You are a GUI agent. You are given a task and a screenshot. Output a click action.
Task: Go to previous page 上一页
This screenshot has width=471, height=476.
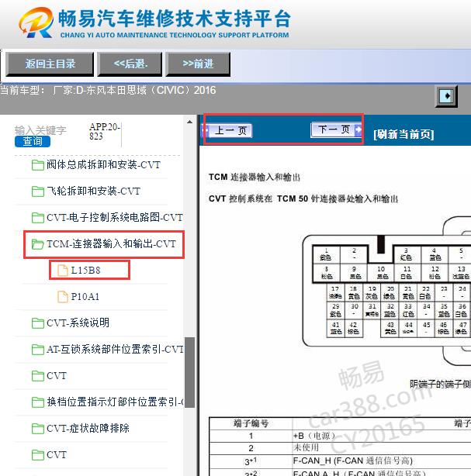point(227,131)
